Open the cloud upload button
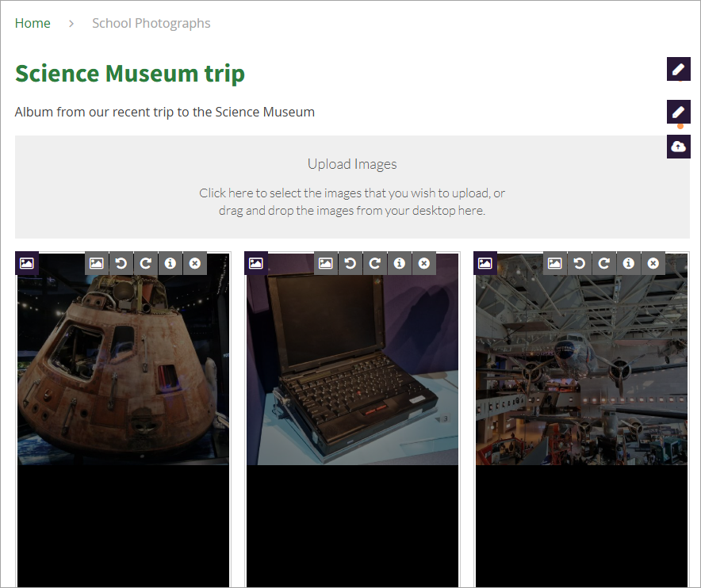Image resolution: width=701 pixels, height=588 pixels. tap(678, 147)
